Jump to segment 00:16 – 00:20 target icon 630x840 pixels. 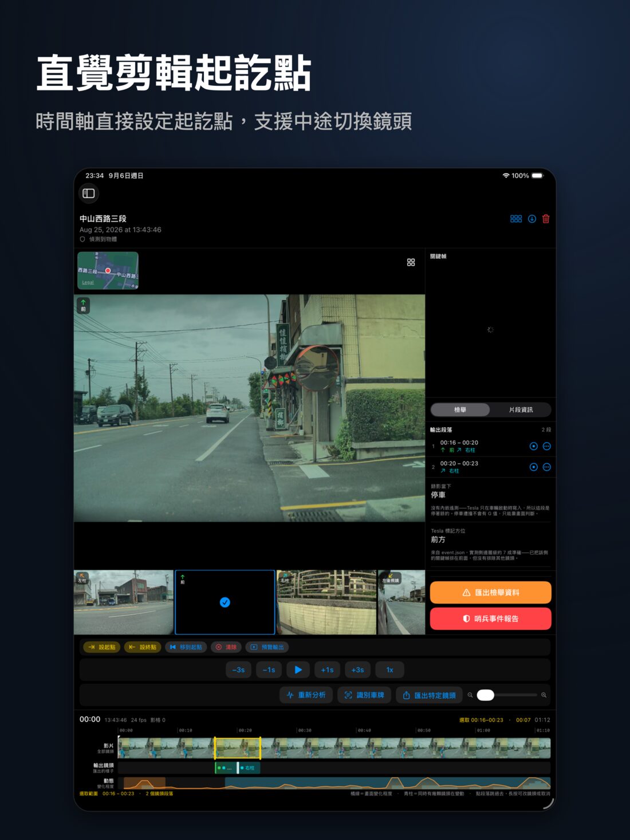tap(534, 446)
